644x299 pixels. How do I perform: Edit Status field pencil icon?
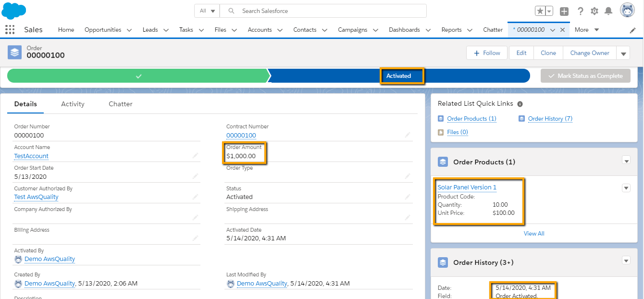[408, 197]
